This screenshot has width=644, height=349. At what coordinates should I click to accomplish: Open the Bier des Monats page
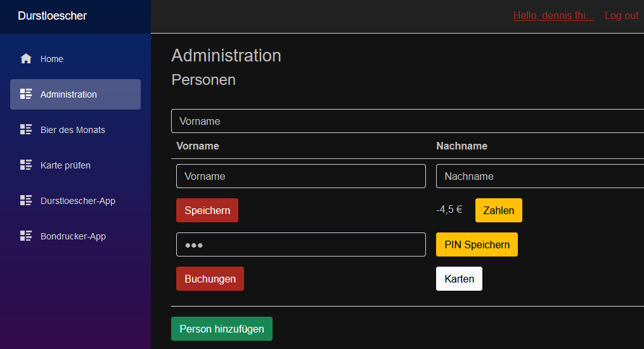tap(72, 130)
